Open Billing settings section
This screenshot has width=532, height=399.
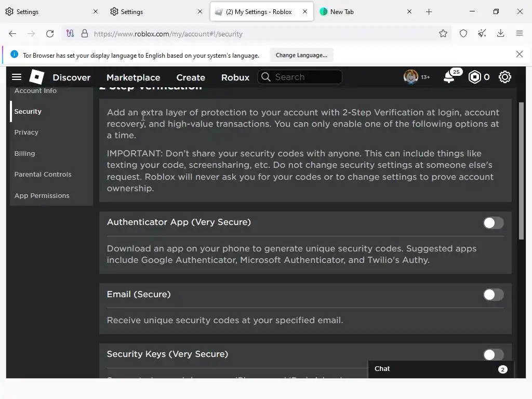(24, 153)
